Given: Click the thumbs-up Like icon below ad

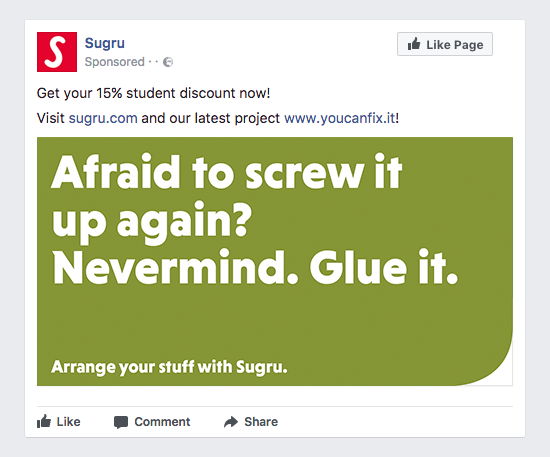Looking at the screenshot, I should [44, 421].
